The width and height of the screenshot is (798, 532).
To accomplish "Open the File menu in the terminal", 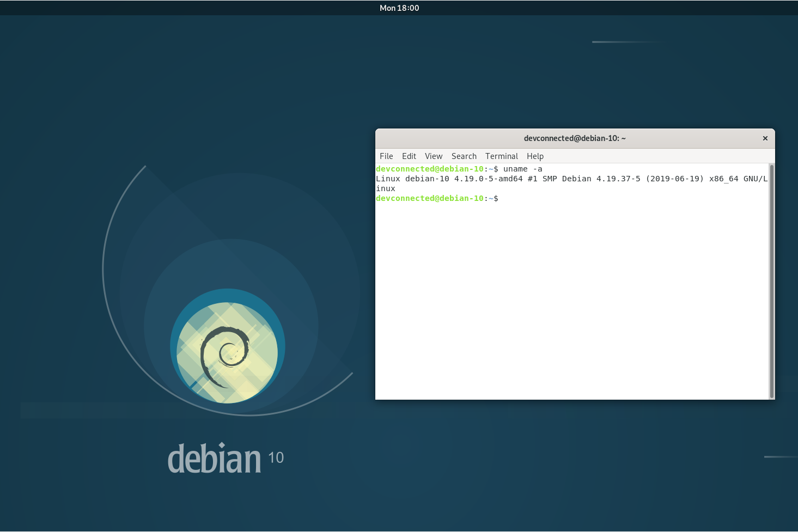I will 386,156.
